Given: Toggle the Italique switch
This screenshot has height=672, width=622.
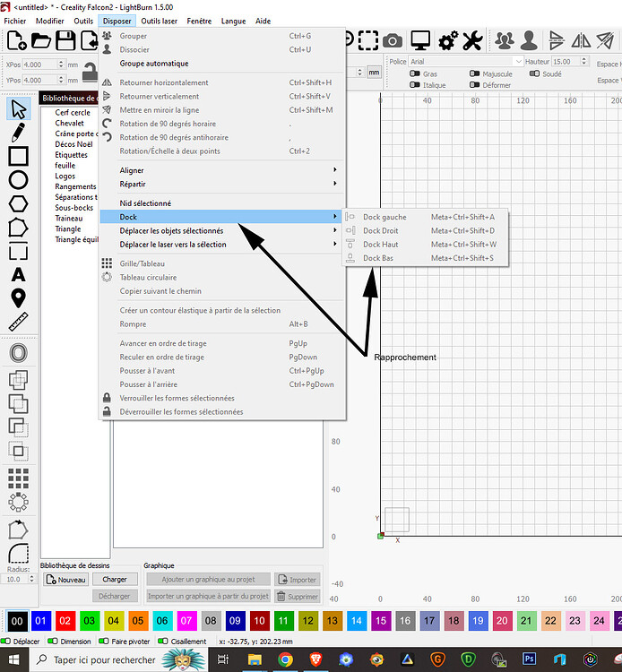Looking at the screenshot, I should (415, 85).
